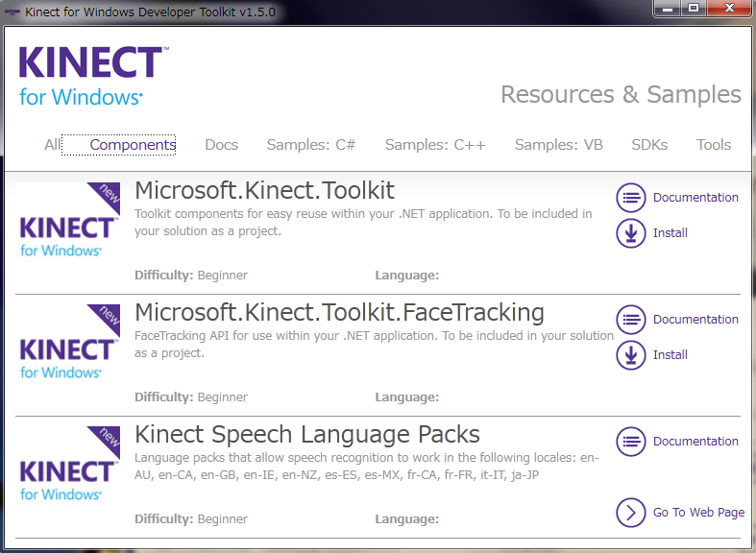
Task: Open the Tools tab
Action: point(714,145)
